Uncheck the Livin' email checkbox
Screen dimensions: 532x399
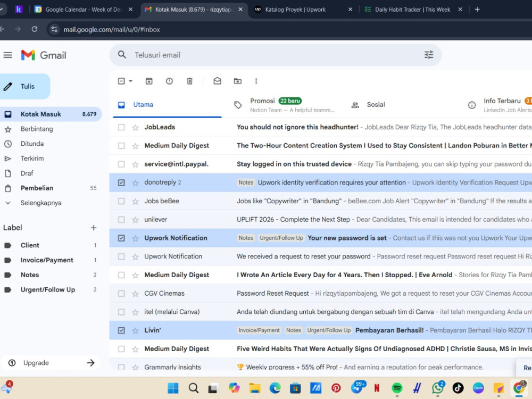coord(121,330)
